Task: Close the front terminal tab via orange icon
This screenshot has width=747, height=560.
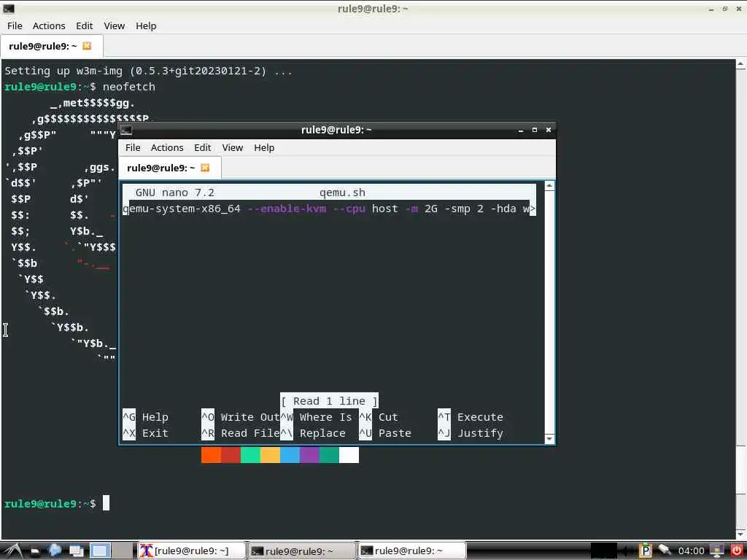Action: click(x=205, y=168)
